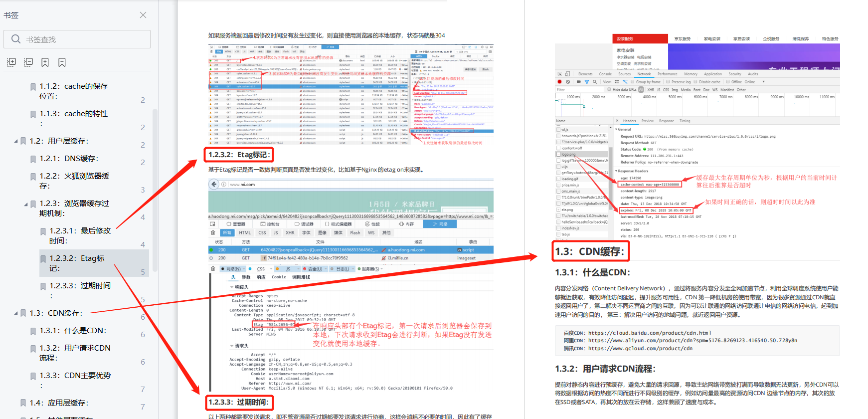The image size is (868, 419).
Task: Go to bookmark 1.3: CDN缓存
Action: tap(56, 313)
